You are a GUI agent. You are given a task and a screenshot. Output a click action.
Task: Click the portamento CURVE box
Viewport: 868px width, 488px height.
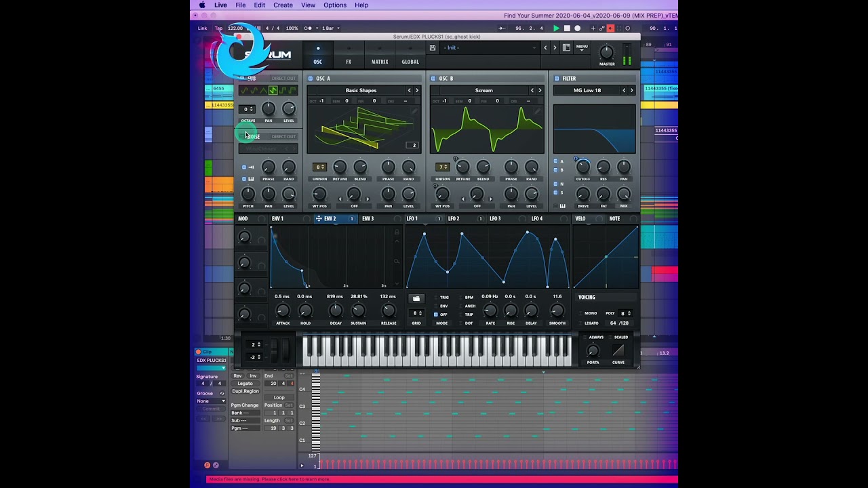coord(618,350)
